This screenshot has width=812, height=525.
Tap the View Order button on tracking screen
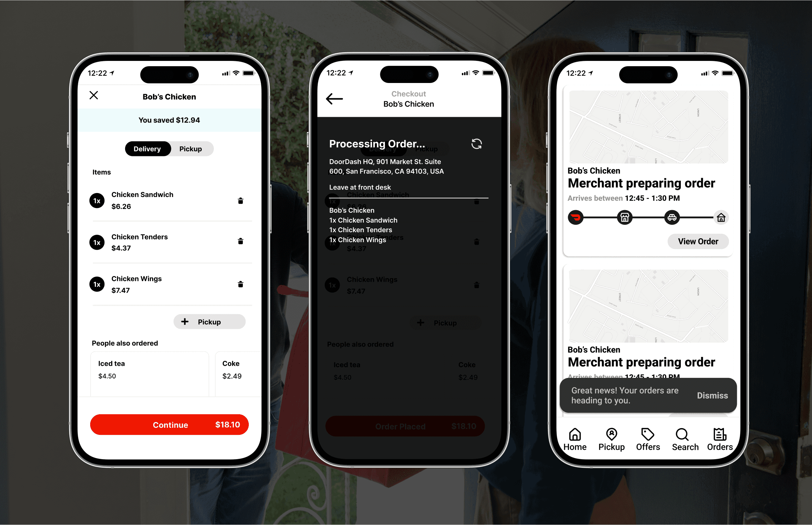tap(699, 241)
